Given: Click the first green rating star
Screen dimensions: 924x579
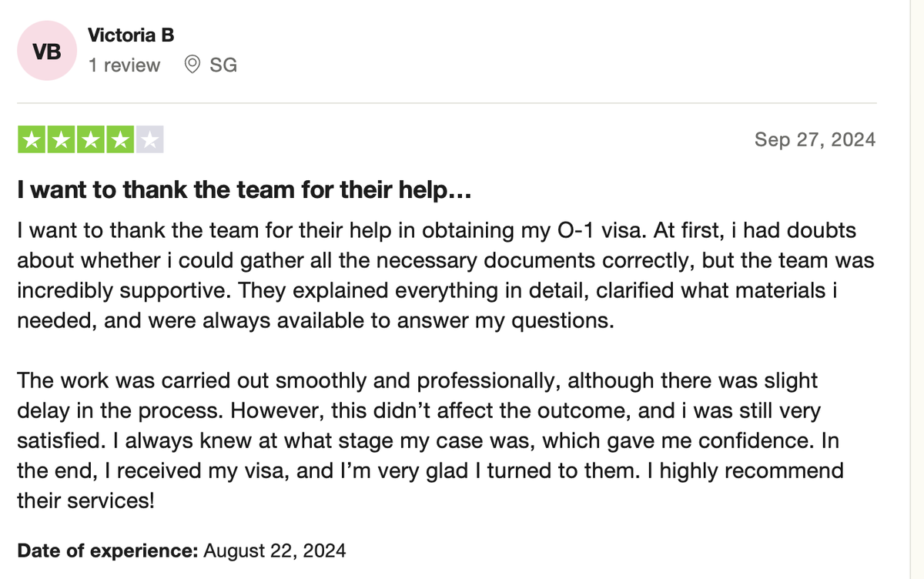Looking at the screenshot, I should click(32, 139).
